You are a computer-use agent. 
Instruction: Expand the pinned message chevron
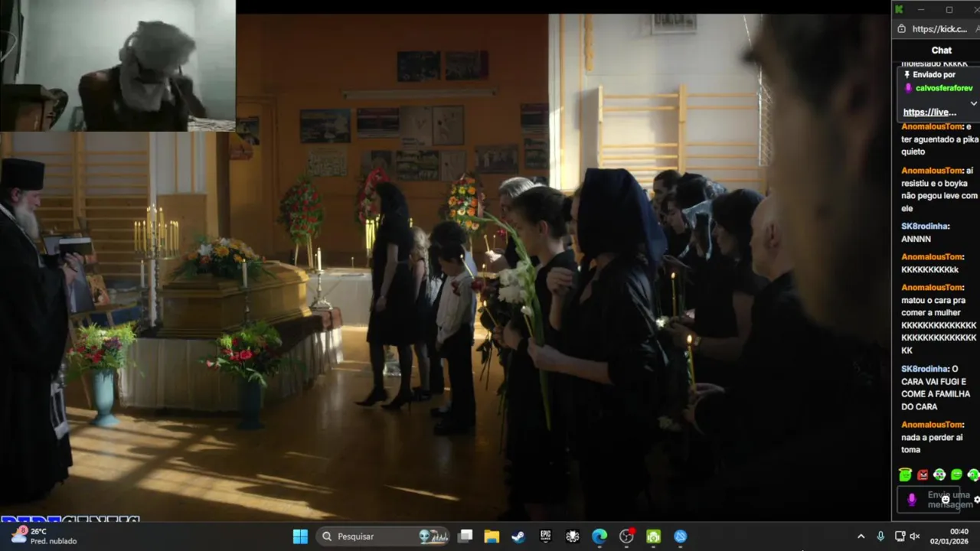pos(974,103)
